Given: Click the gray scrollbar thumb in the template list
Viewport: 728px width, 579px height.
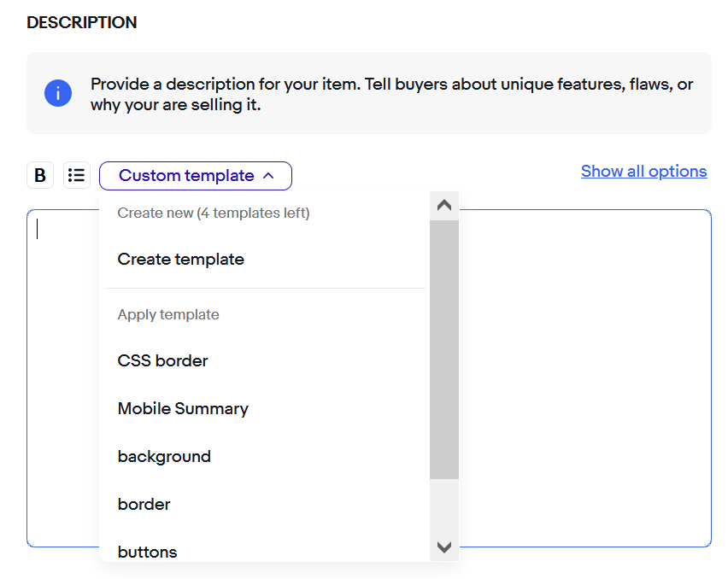Looking at the screenshot, I should pyautogui.click(x=444, y=350).
